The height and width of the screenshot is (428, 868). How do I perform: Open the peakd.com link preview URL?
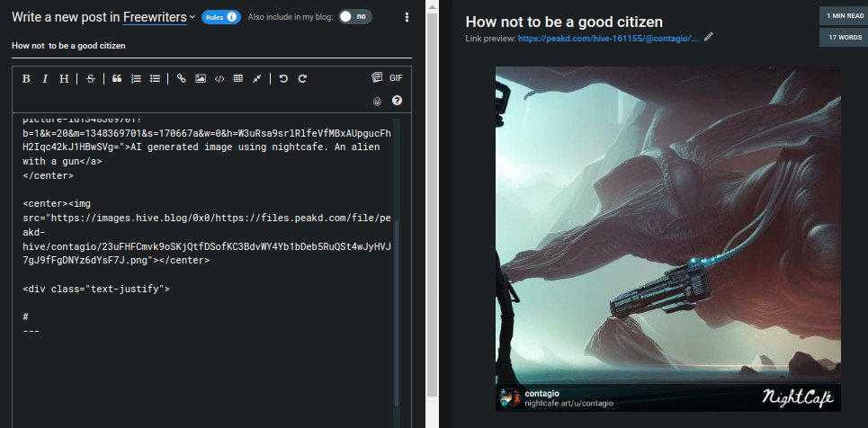[608, 38]
